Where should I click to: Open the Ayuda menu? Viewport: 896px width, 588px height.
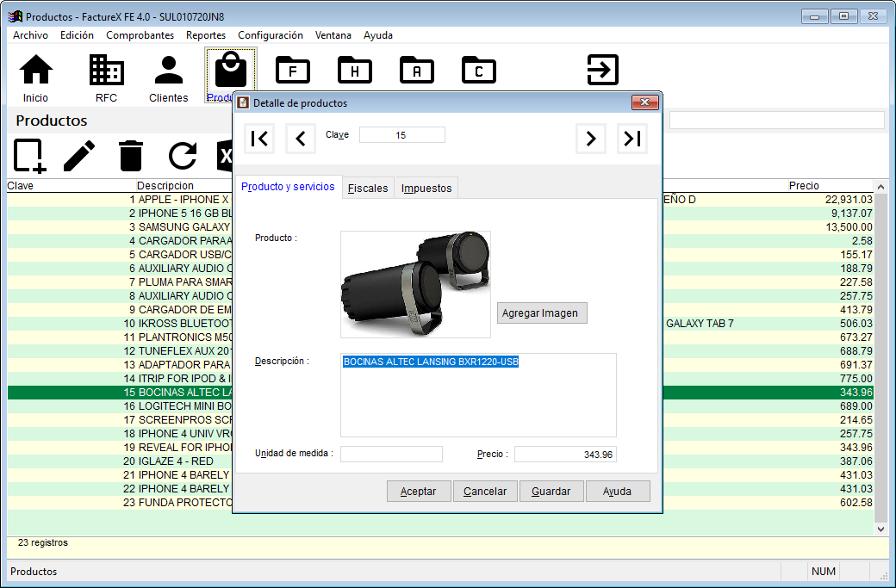pos(377,35)
